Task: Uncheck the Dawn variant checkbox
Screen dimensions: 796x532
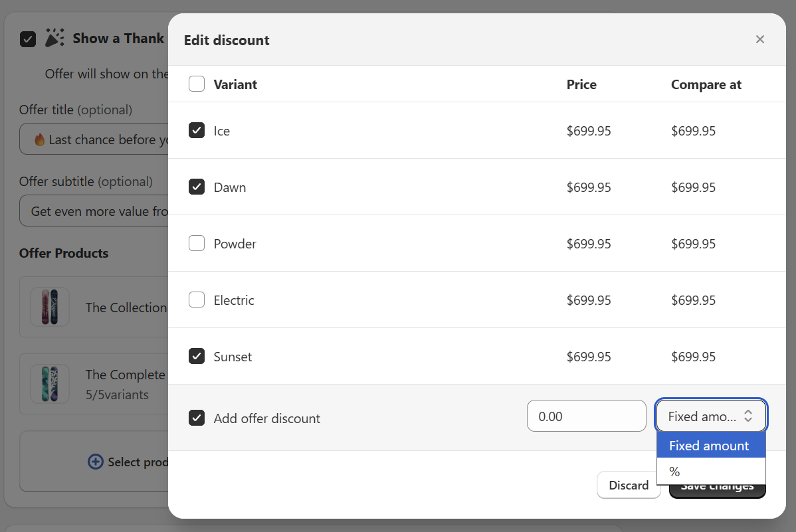Action: click(x=197, y=187)
